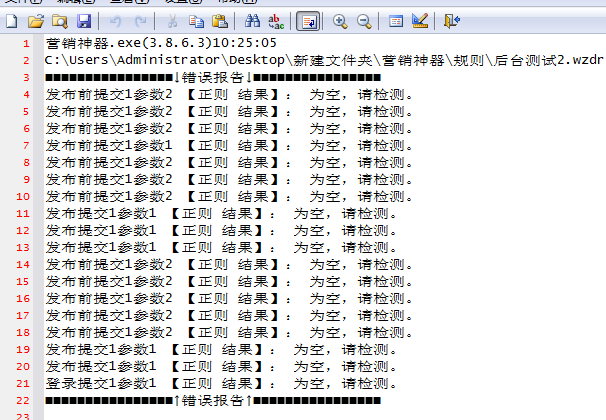Cut the selection with the scissors icon
Screen dimensions: 606x420
coord(172,21)
